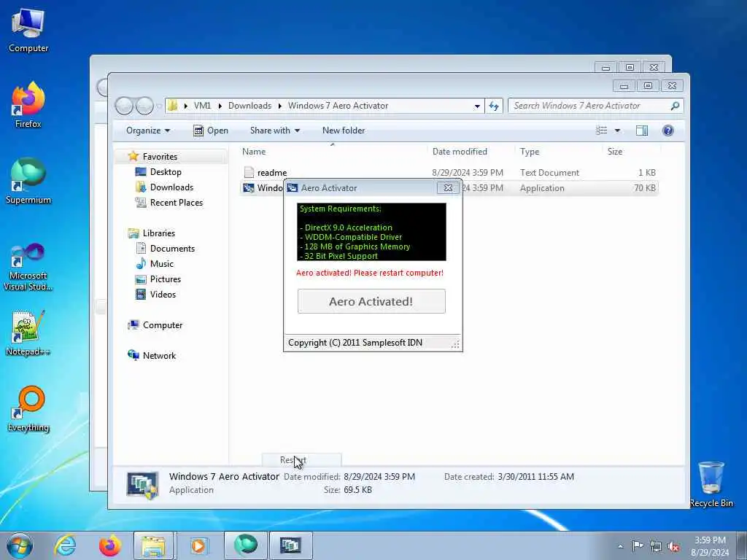Click the search magnifier icon
The width and height of the screenshot is (747, 560).
coord(675,106)
